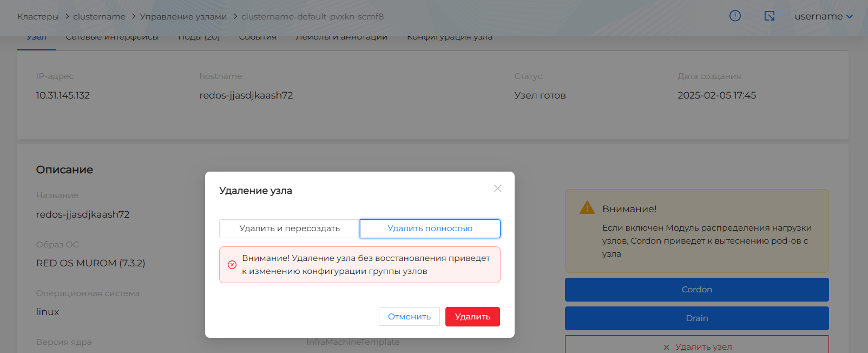Switch to the 'Узел' tab

[x=37, y=38]
